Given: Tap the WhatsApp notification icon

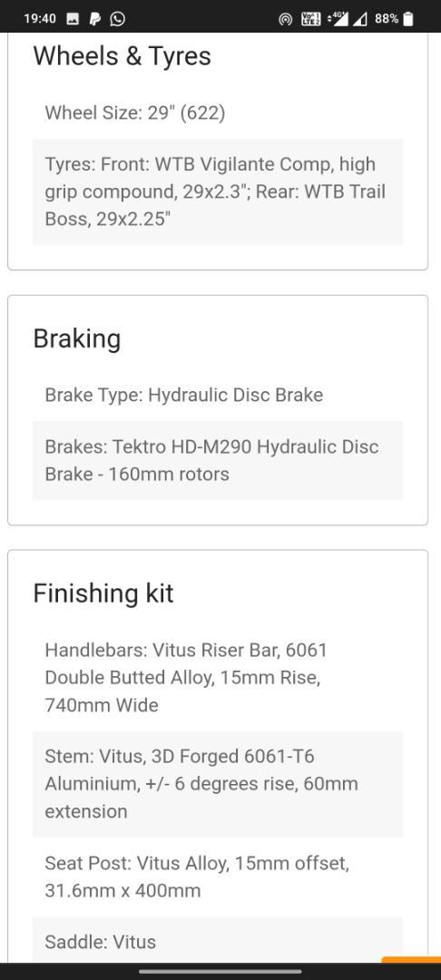Looking at the screenshot, I should point(117,19).
